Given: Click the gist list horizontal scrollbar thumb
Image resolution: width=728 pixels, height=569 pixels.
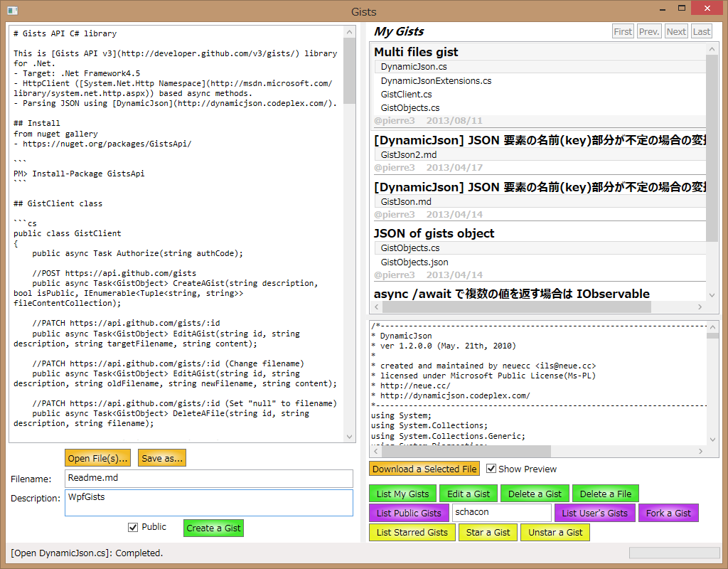Looking at the screenshot, I should [516, 307].
